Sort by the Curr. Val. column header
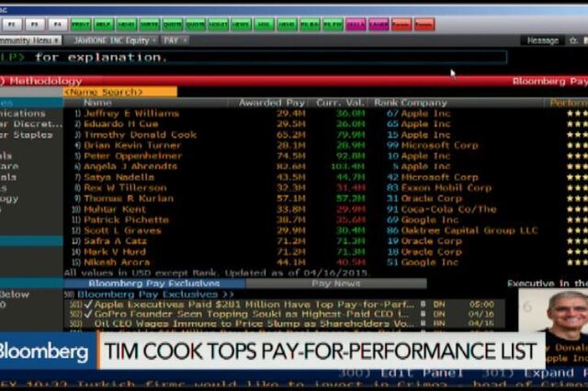Screen dimensions: 588x391 (x=340, y=103)
